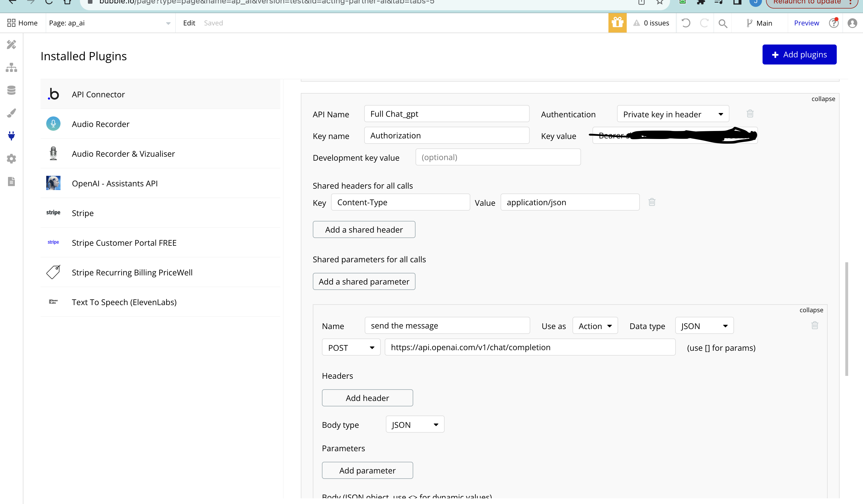Click the orange gift icon

click(617, 23)
